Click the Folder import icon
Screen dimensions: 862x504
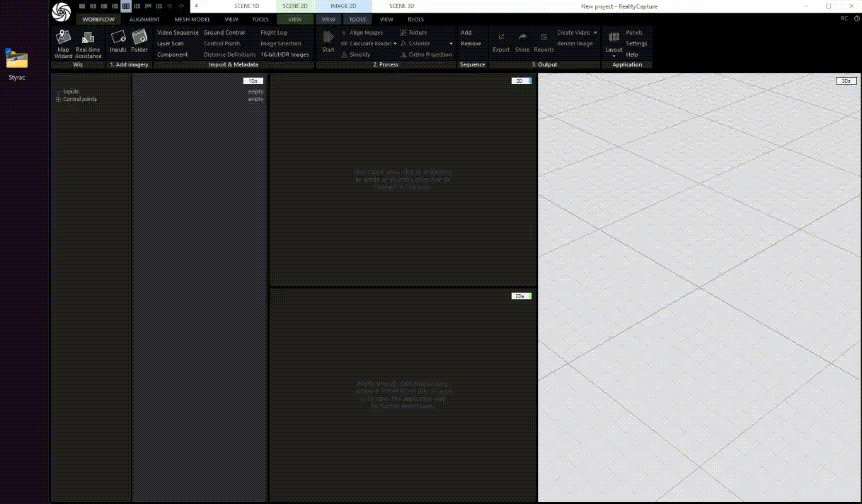(140, 43)
